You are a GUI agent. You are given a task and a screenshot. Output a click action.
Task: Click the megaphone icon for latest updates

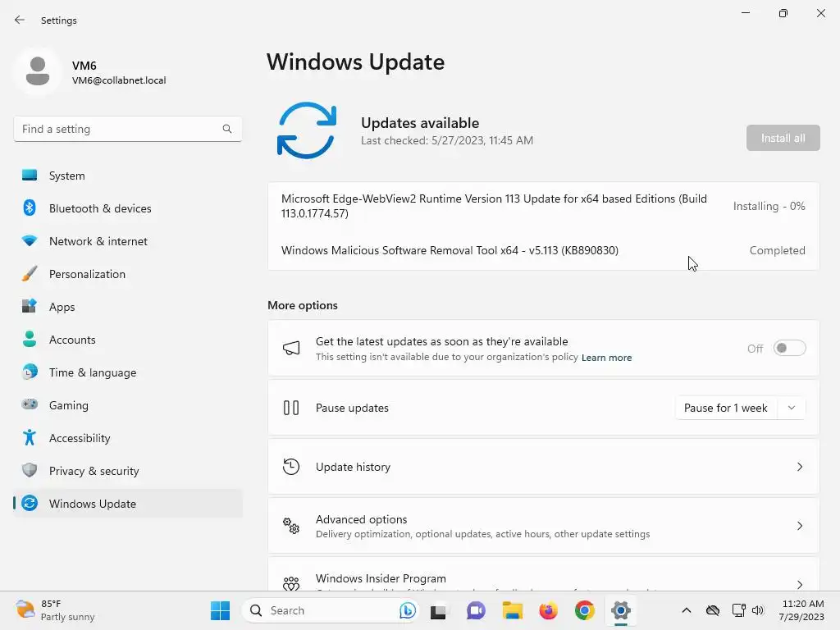click(x=291, y=348)
